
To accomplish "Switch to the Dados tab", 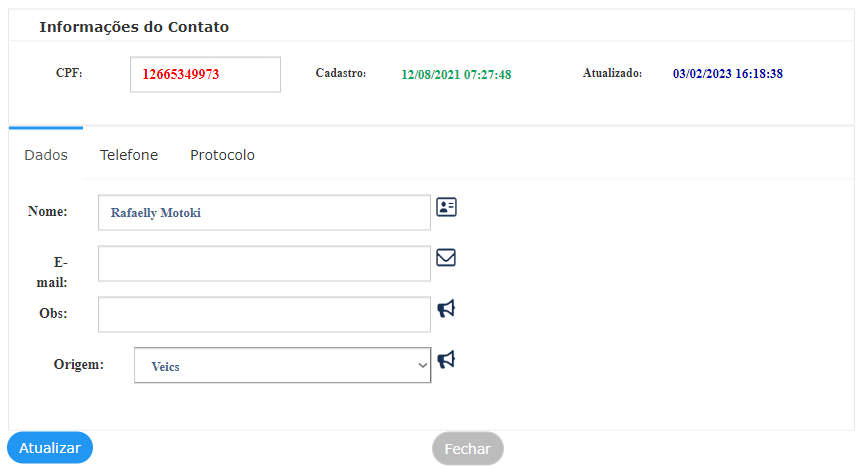I will click(x=46, y=155).
